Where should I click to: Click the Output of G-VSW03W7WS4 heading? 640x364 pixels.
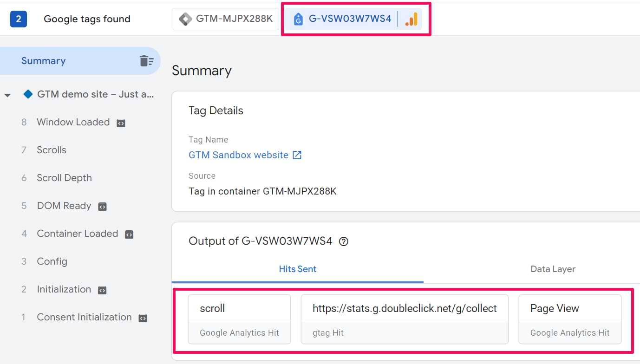pos(261,241)
